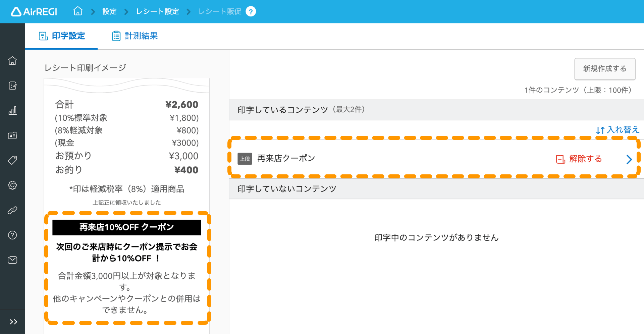Click レシート設定 in the breadcrumb
This screenshot has width=644, height=334.
coord(157,11)
